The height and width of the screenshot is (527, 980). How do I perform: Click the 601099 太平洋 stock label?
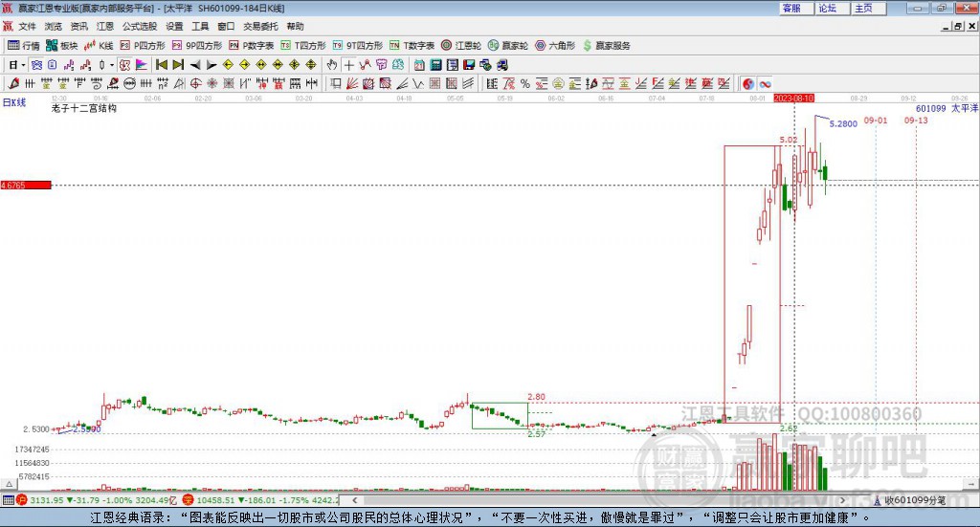[x=947, y=109]
